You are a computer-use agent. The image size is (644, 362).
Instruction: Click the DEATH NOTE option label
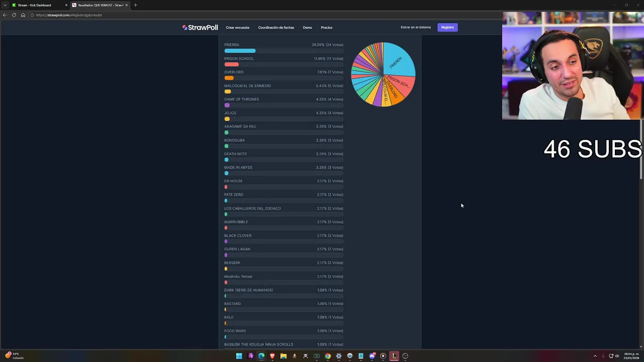235,154
